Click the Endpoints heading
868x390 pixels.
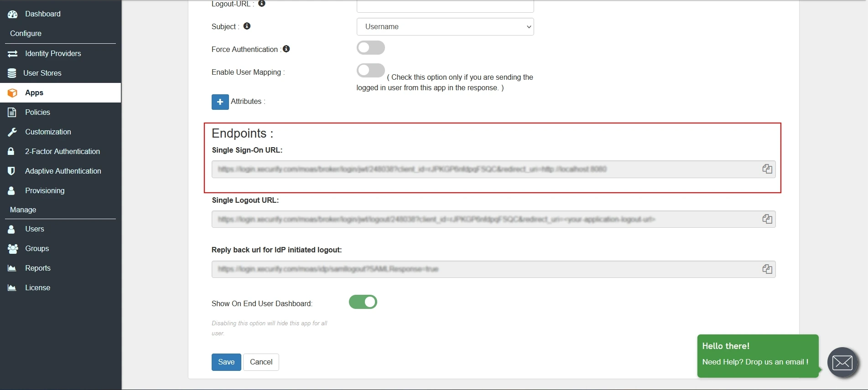(x=242, y=133)
